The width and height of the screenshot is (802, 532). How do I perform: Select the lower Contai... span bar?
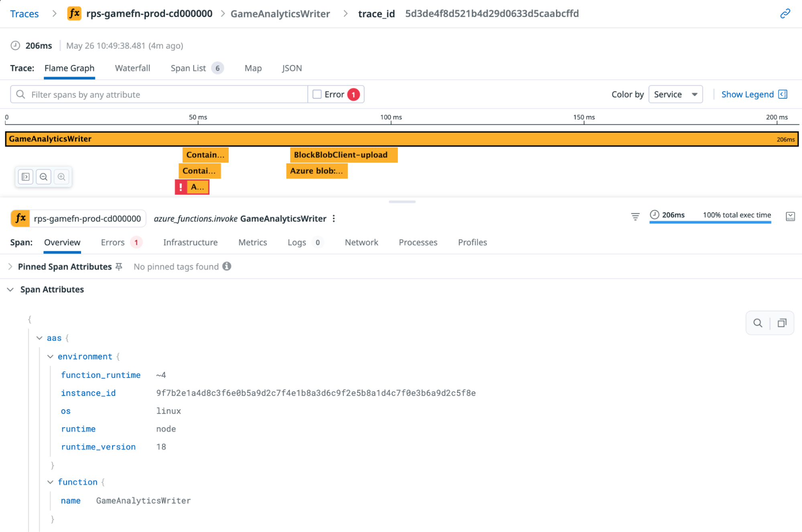coord(199,171)
